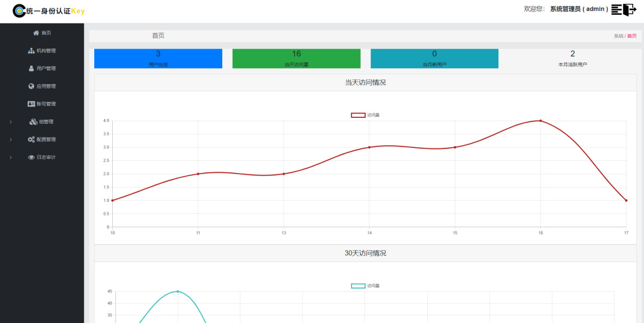This screenshot has width=644, height=323.
Task: Open 用户管理 in the sidebar
Action: point(42,69)
